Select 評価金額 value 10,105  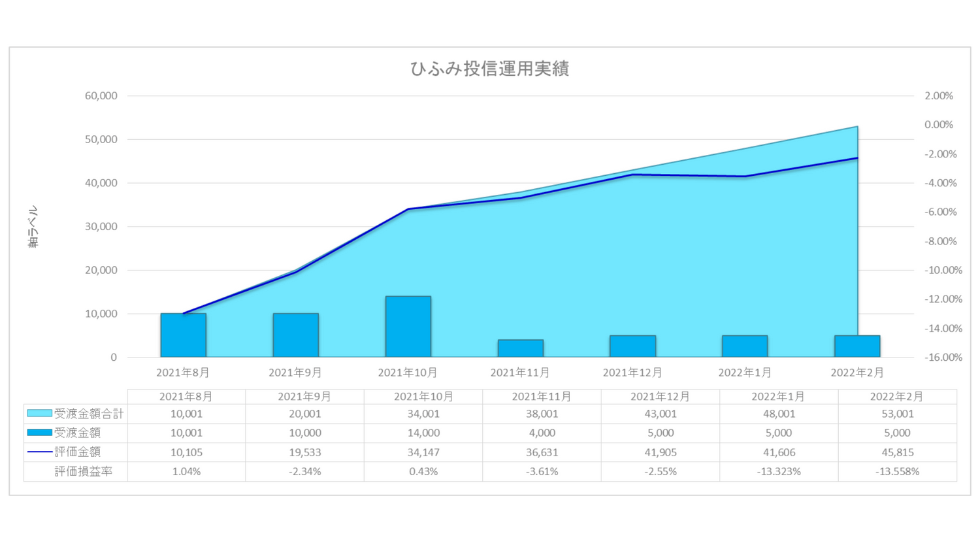(x=186, y=452)
